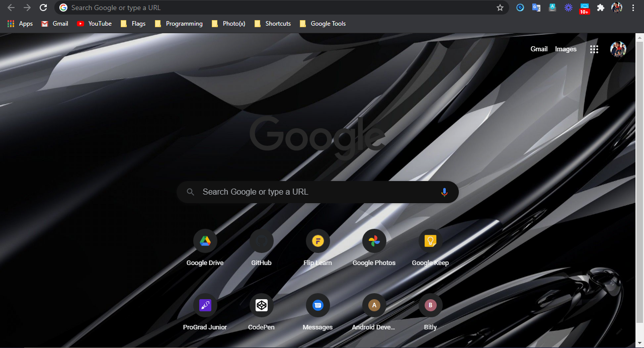Click the address bar omnibox
This screenshot has height=348, width=644.
point(282,8)
